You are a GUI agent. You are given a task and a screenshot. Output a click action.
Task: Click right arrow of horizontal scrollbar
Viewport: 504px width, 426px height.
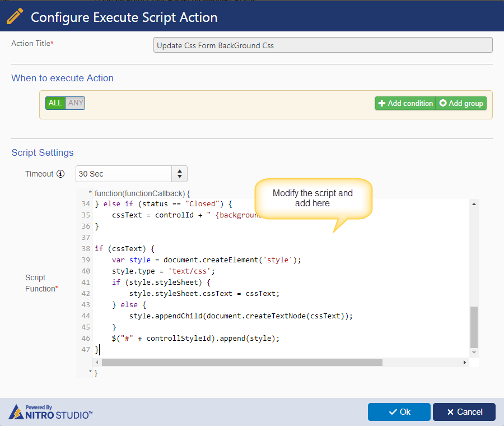[464, 362]
